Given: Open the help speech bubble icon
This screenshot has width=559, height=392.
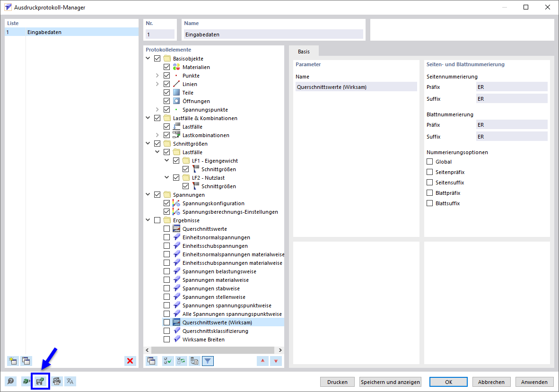Looking at the screenshot, I should coord(11,381).
